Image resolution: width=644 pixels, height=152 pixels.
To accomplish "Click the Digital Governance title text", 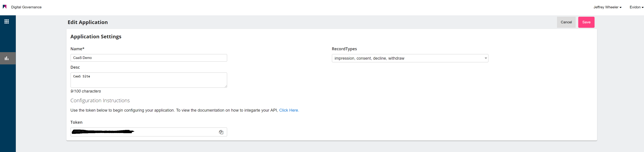I will pos(26,7).
